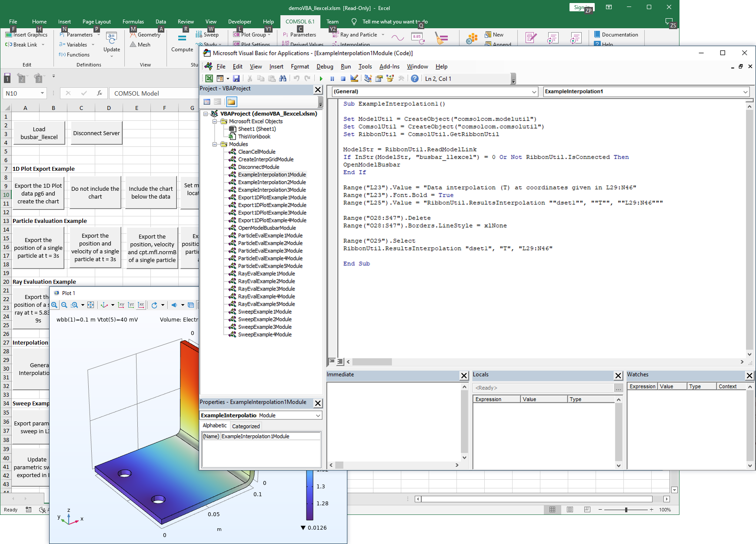Open the Properties Window toolbar icon

coord(379,79)
